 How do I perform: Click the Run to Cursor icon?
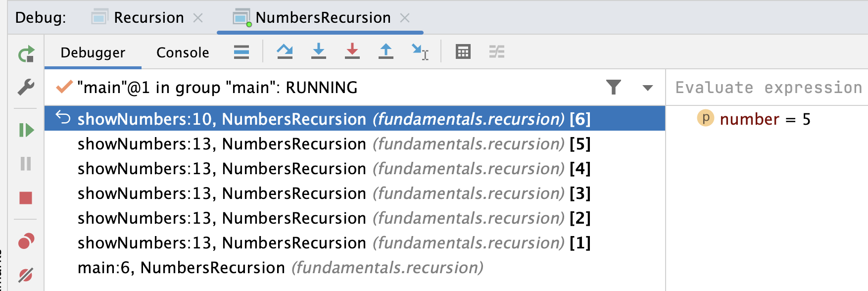pos(420,51)
